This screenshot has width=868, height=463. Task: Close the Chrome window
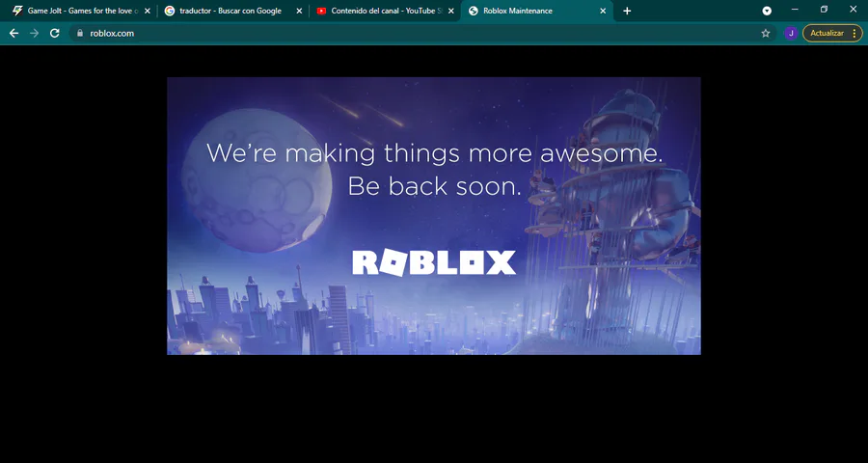(x=854, y=10)
